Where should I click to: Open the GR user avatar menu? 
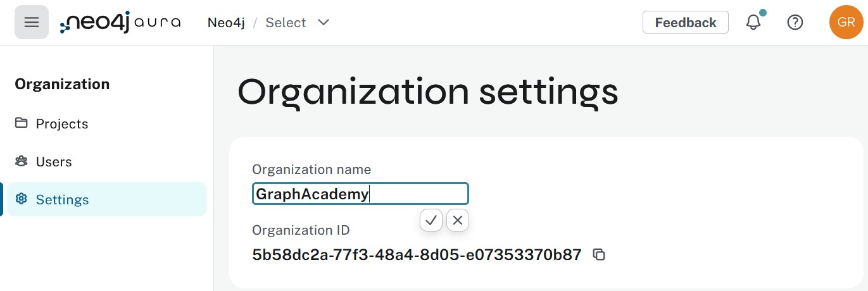coord(846,22)
